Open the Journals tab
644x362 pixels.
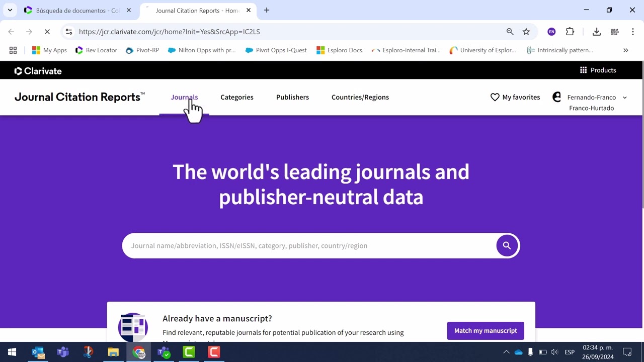coord(184,98)
